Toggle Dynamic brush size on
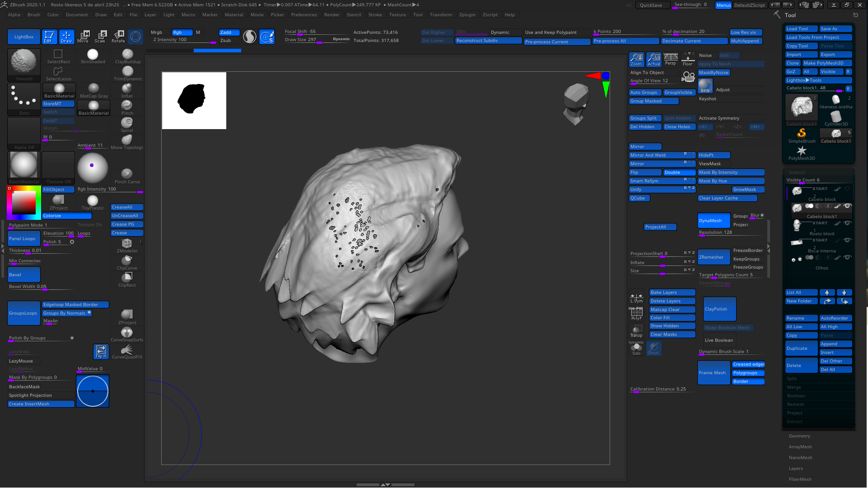Image resolution: width=868 pixels, height=488 pixels. click(341, 39)
